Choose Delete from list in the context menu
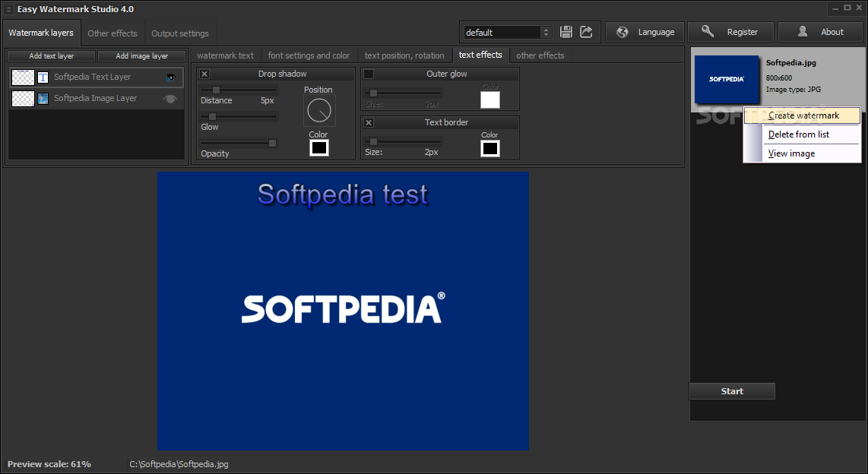This screenshot has height=474, width=868. click(x=802, y=134)
